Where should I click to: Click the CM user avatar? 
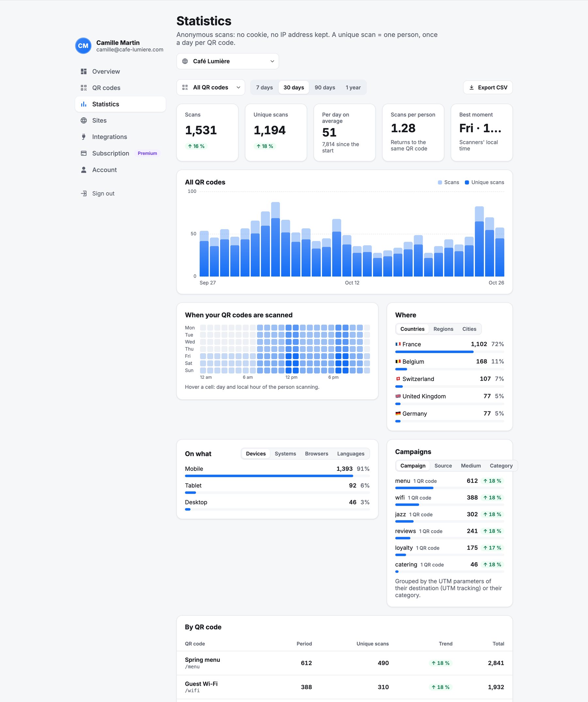coord(83,46)
